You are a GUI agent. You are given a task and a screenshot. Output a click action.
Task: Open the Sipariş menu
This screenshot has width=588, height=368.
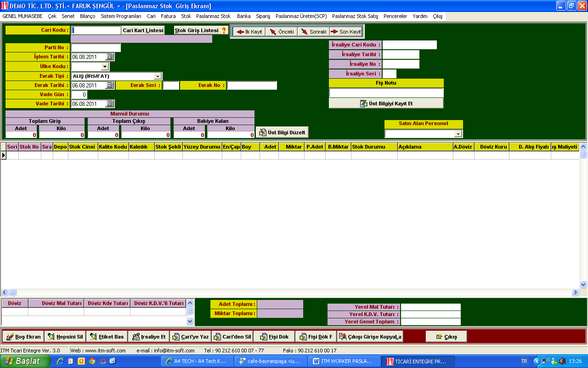coord(263,16)
